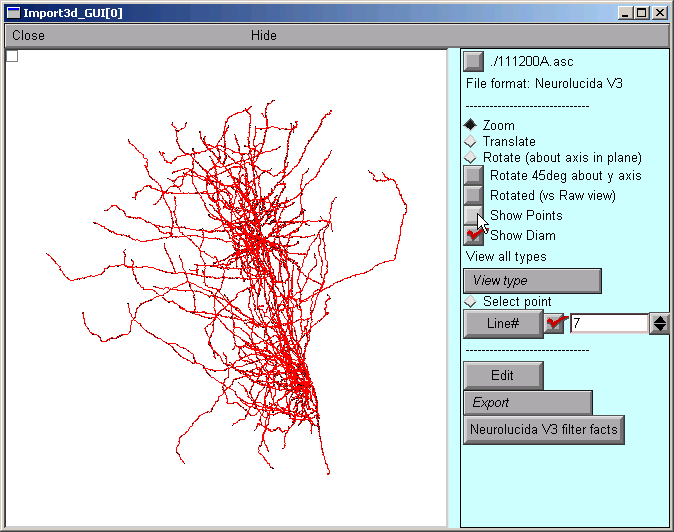Choose Rotate (about axis in plane)
The width and height of the screenshot is (674, 532).
[x=470, y=157]
